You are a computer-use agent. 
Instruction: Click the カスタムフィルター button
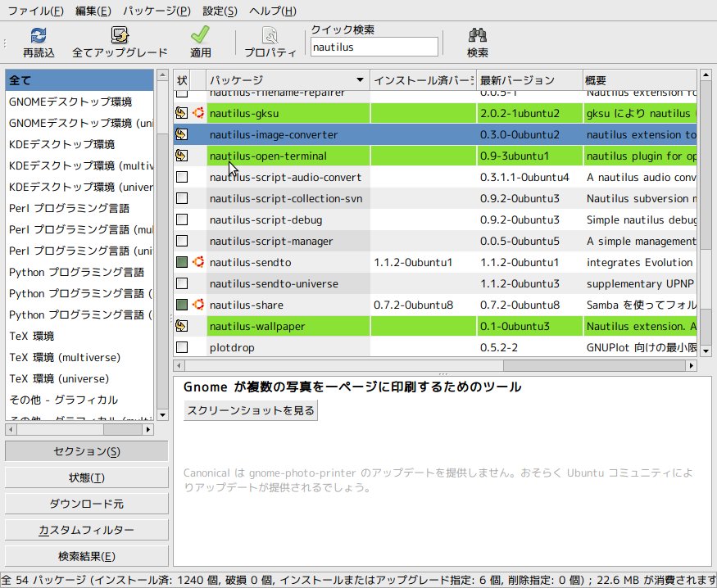86,530
